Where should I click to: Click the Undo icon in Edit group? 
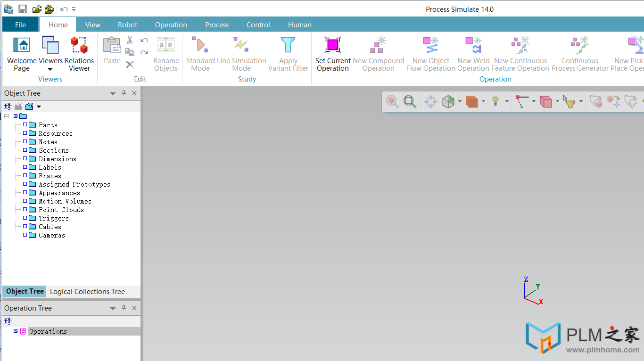click(x=144, y=41)
